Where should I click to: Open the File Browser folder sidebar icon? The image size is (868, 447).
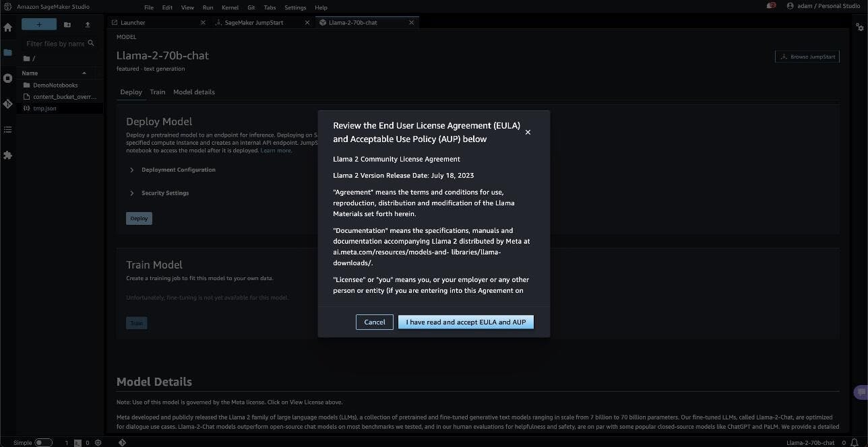click(x=8, y=53)
